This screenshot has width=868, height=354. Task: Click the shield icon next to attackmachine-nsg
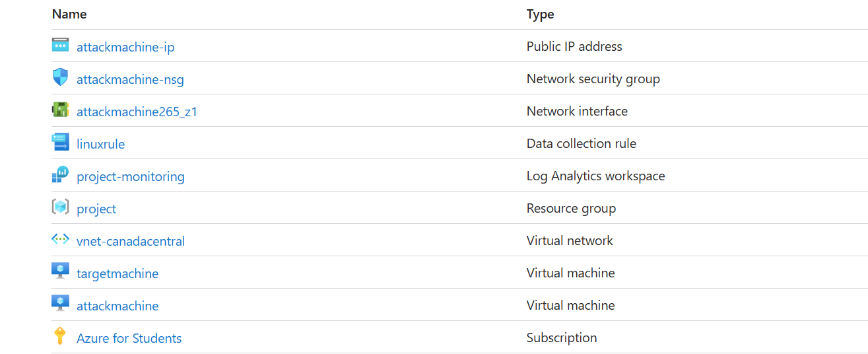[x=60, y=78]
